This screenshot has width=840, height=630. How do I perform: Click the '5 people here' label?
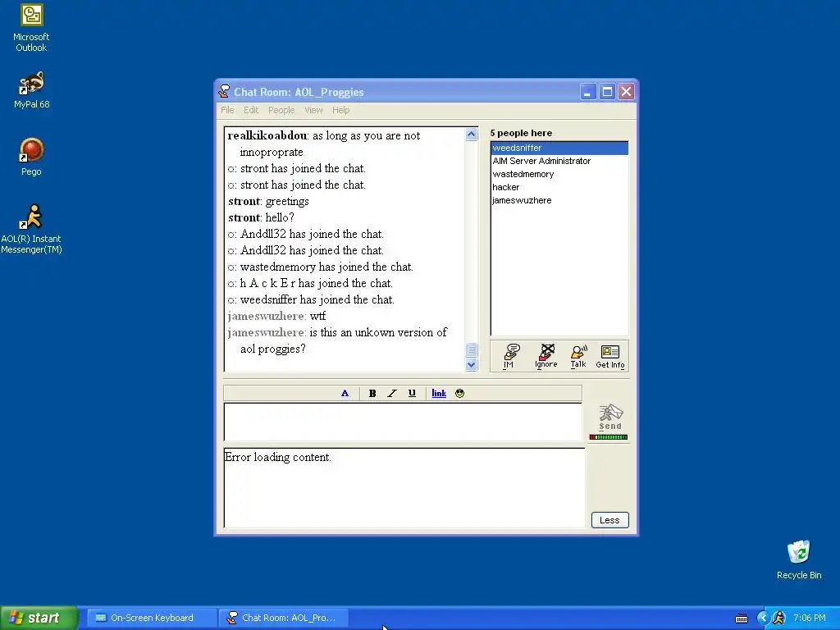(x=521, y=133)
